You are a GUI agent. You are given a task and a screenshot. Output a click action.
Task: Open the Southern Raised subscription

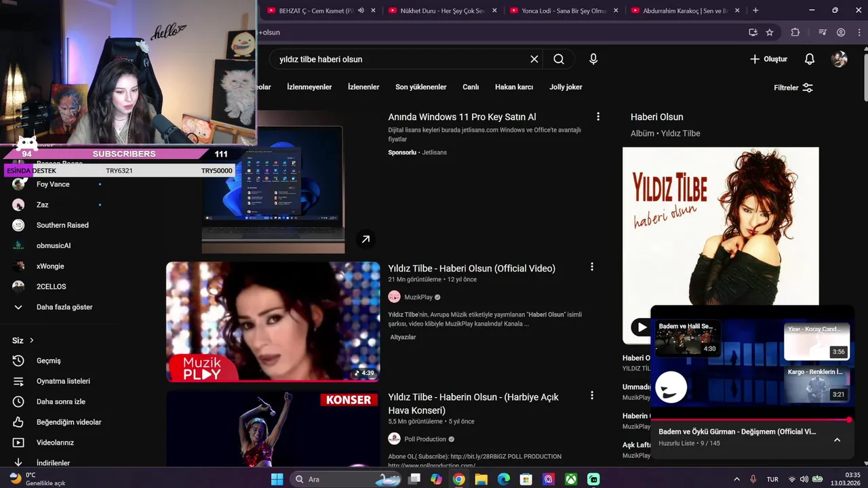click(62, 225)
